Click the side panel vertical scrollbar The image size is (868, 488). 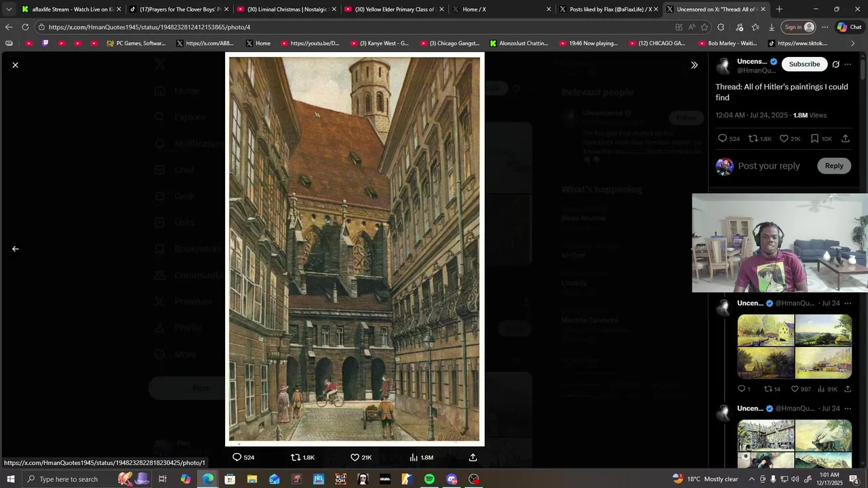coord(863,70)
